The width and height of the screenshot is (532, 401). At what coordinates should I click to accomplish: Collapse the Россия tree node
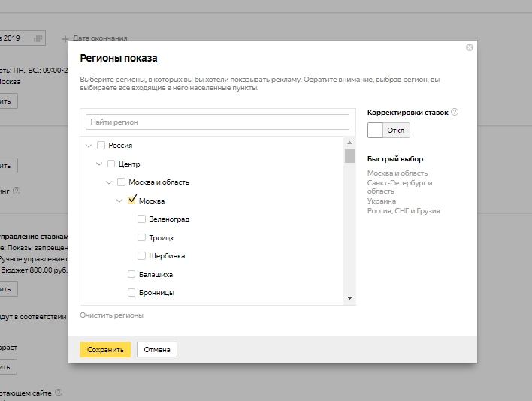pyautogui.click(x=89, y=146)
